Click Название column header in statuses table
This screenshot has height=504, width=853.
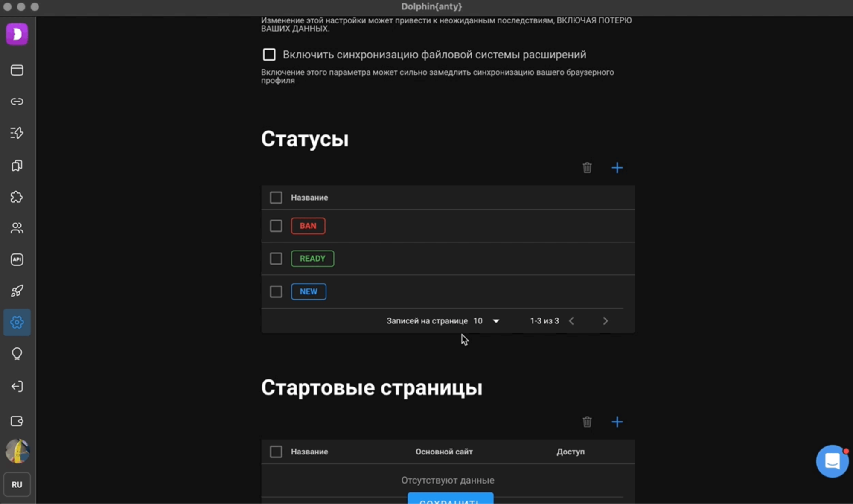[x=309, y=198]
